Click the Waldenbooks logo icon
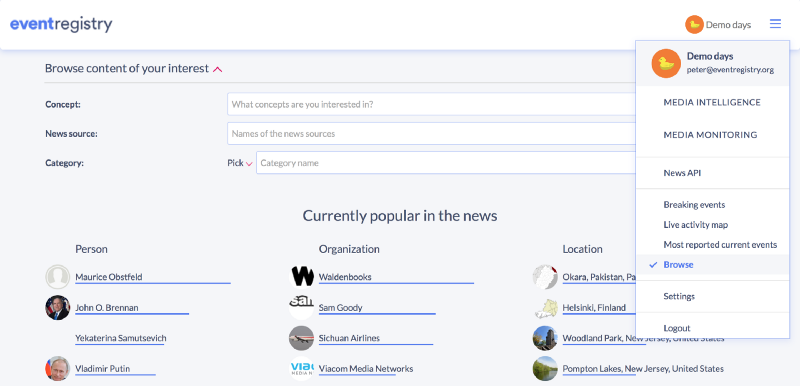The width and height of the screenshot is (800, 386). (x=301, y=277)
